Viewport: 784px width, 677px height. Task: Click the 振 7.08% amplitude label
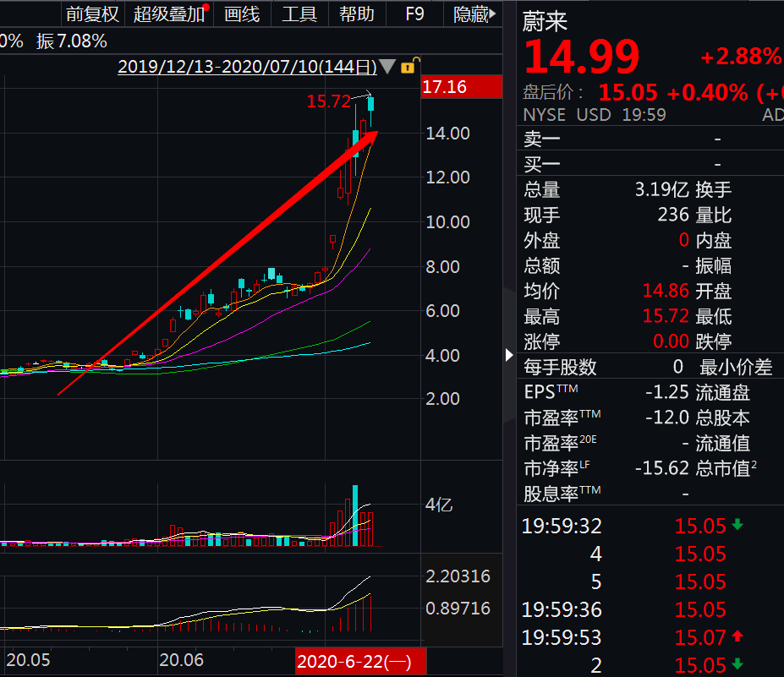click(72, 41)
